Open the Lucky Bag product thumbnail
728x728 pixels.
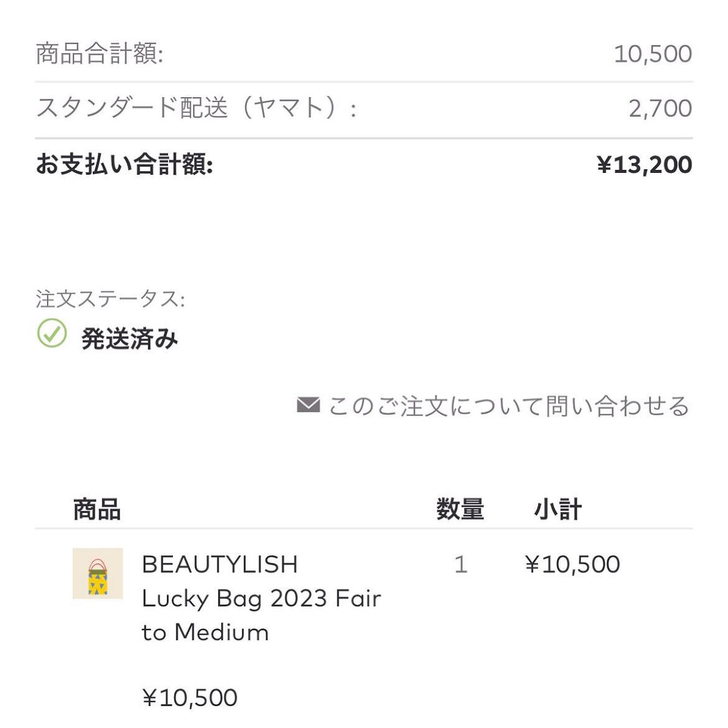point(98,573)
